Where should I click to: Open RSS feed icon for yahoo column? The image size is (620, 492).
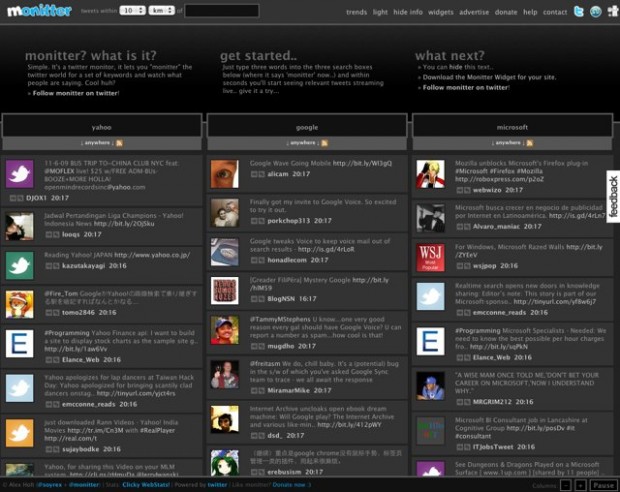(x=119, y=143)
